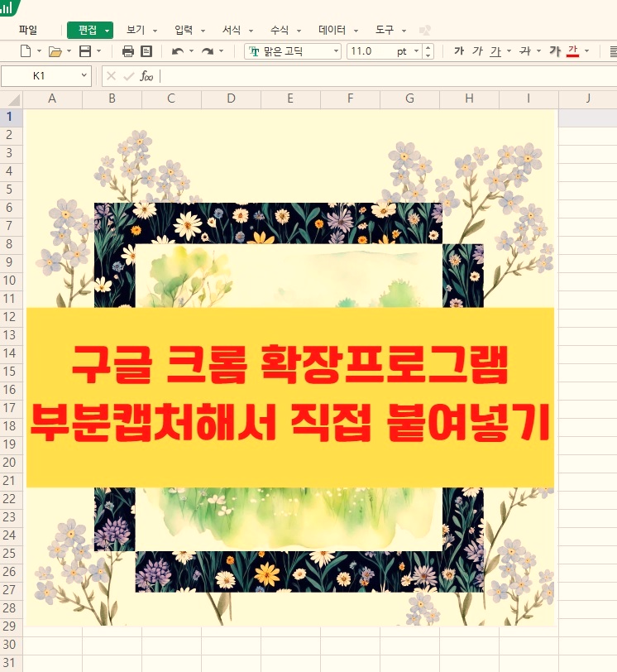Image resolution: width=617 pixels, height=672 pixels.
Task: Click the Undo arrow icon
Action: pyautogui.click(x=178, y=51)
